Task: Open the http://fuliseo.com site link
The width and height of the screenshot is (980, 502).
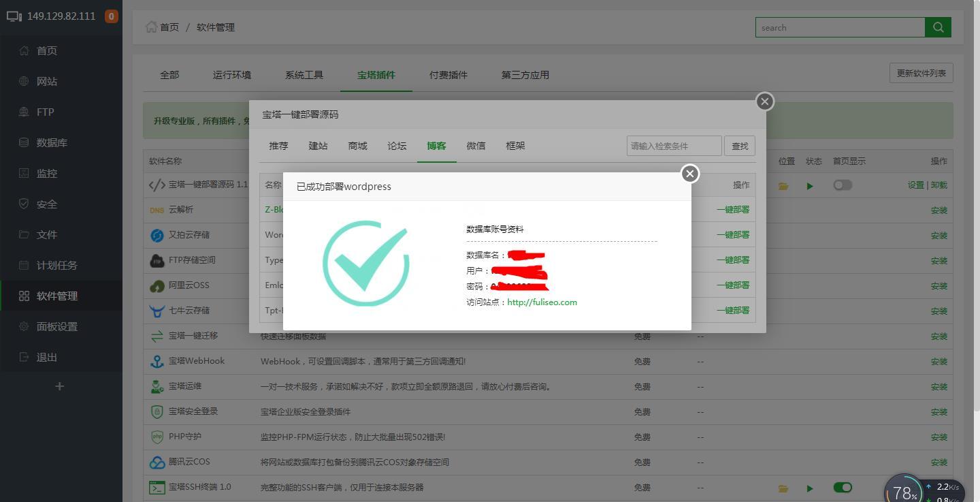Action: 542,302
